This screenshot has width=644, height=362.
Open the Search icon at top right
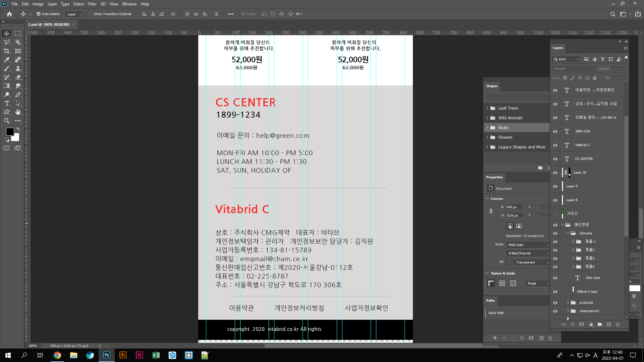click(612, 14)
